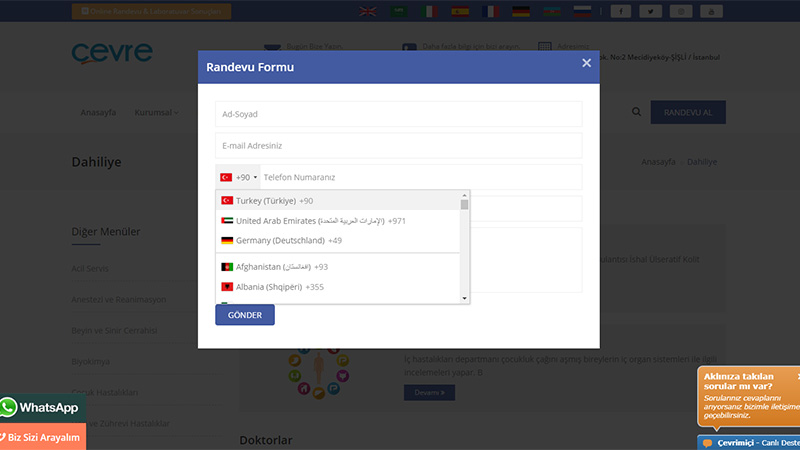Choose the Italian flag language
Image resolution: width=800 pixels, height=450 pixels.
(429, 11)
